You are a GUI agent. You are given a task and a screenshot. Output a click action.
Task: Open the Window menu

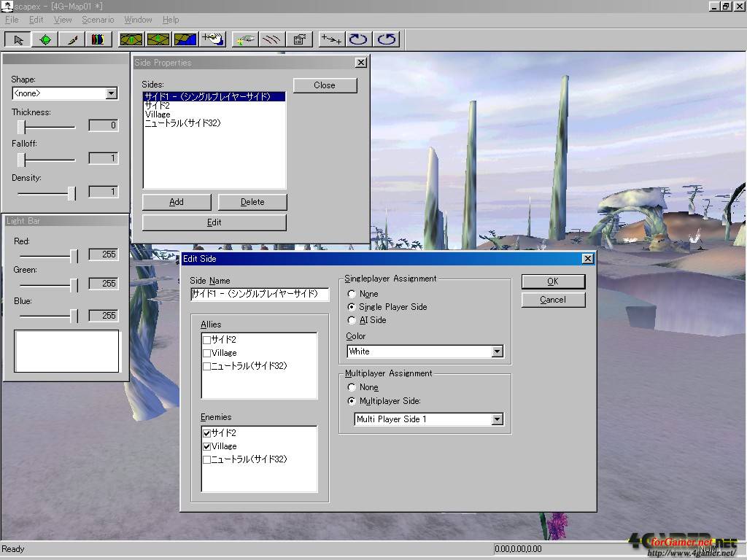tap(138, 20)
